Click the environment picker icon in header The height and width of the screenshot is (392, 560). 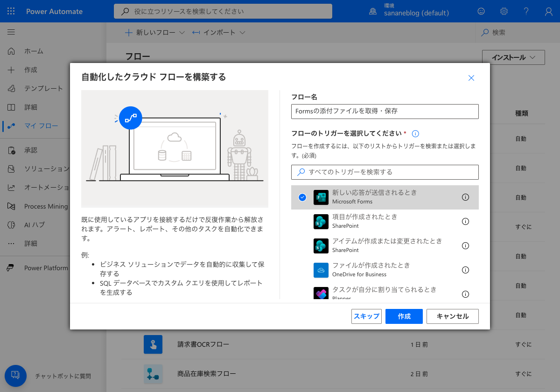373,11
